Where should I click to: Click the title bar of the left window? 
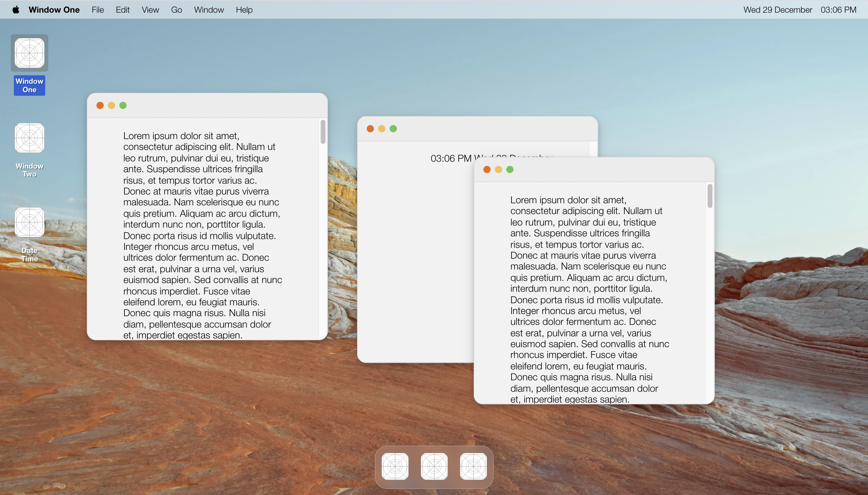[221, 105]
